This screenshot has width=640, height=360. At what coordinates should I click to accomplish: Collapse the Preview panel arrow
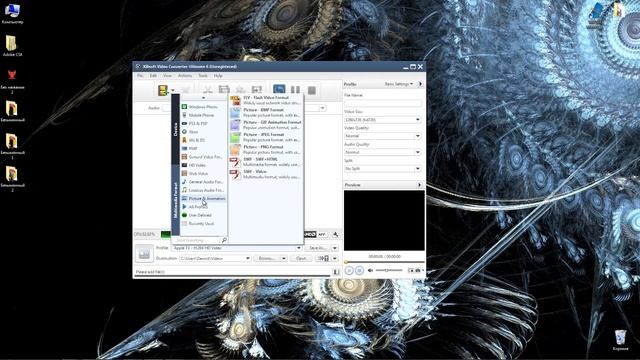[419, 185]
